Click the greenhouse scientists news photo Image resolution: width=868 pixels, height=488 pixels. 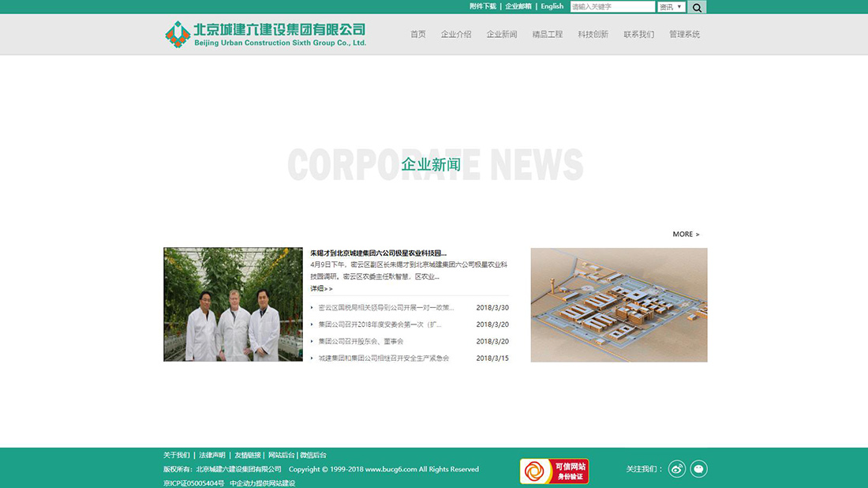[233, 305]
